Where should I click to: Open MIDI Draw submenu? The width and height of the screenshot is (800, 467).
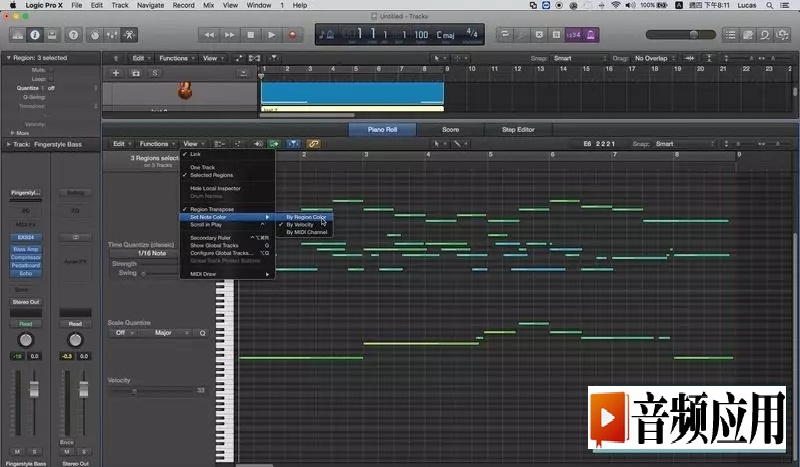[228, 274]
